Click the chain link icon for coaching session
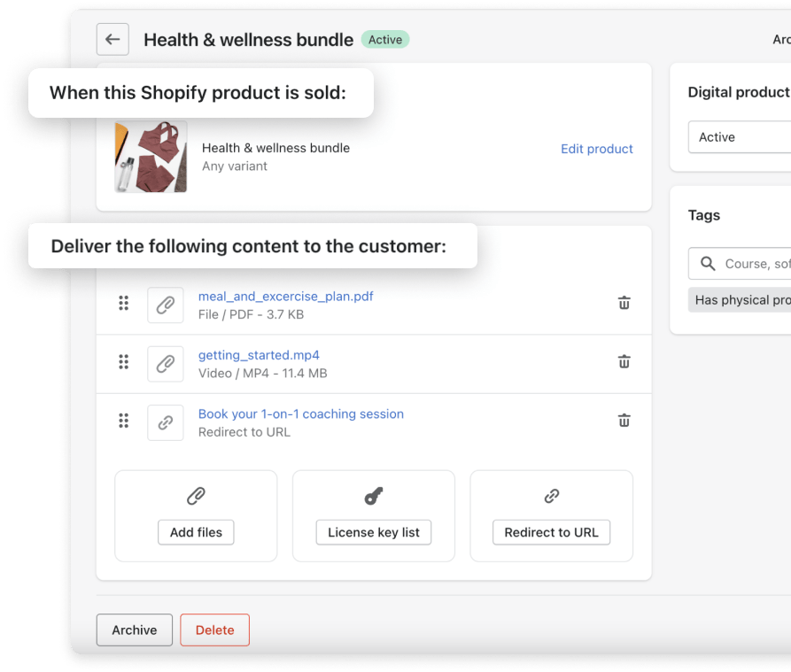Screen dimensions: 791x672 coord(166,423)
